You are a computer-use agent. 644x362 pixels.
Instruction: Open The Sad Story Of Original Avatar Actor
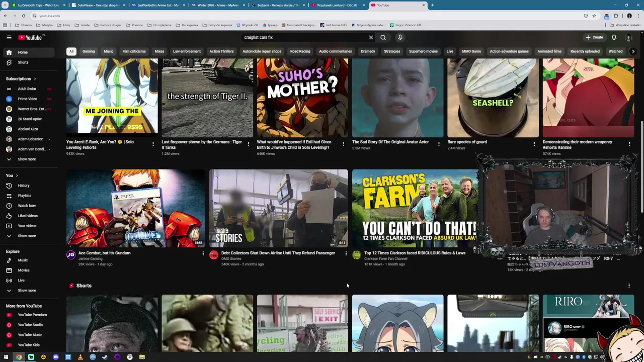pos(390,142)
